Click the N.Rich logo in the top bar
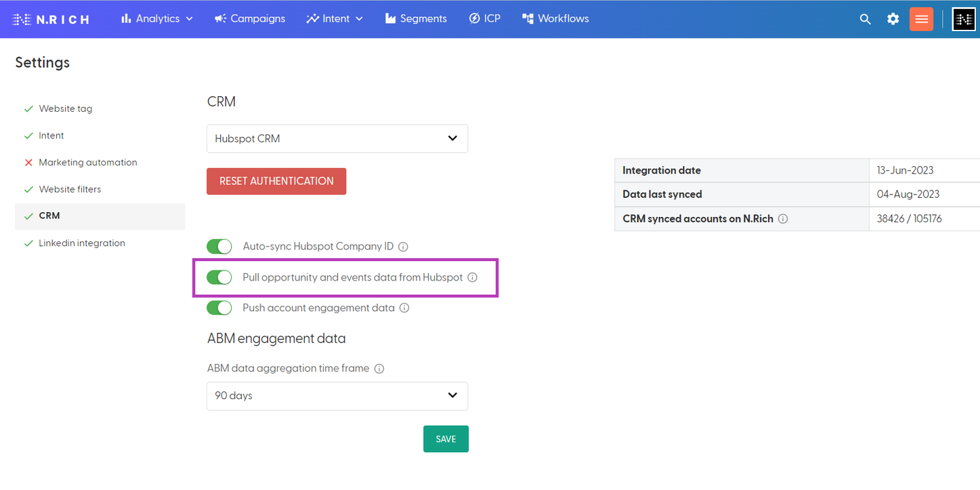980x490 pixels. click(51, 18)
